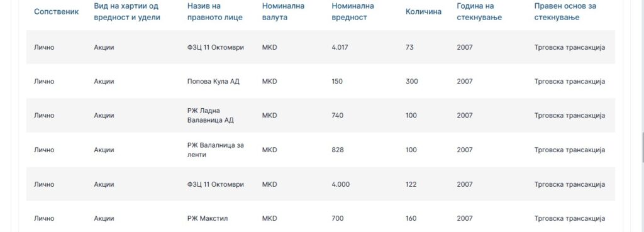The width and height of the screenshot is (644, 232).
Task: Select the Назив на правното лице header
Action: coord(215,11)
